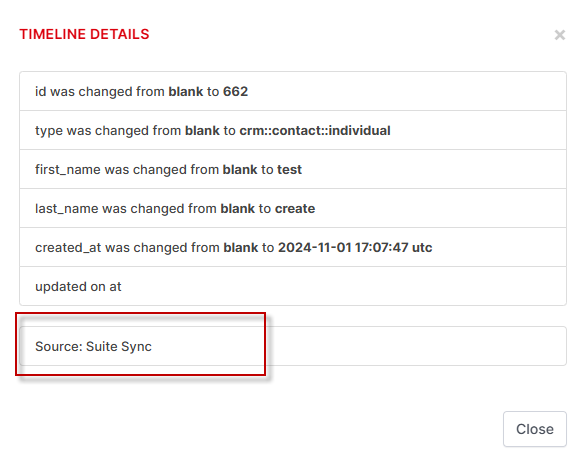
Task: Select the type changed to crm::contact::individual row
Action: 293,130
